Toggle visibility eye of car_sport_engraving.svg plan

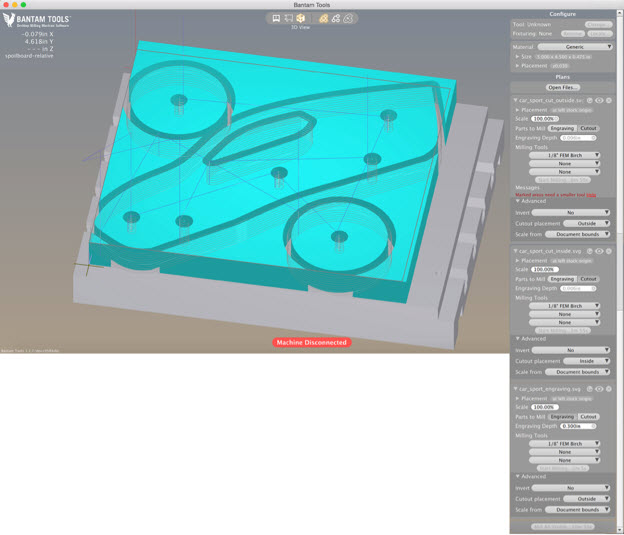[599, 389]
